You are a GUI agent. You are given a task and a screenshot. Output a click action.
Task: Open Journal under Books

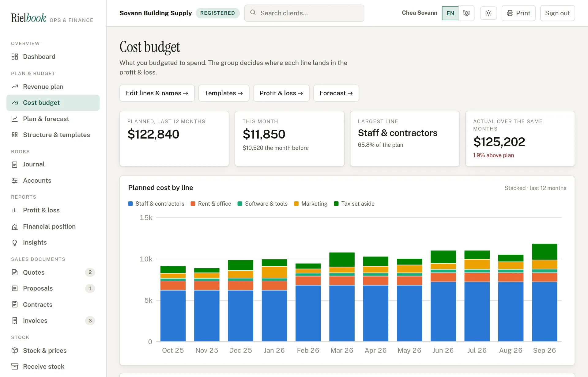tap(53, 165)
